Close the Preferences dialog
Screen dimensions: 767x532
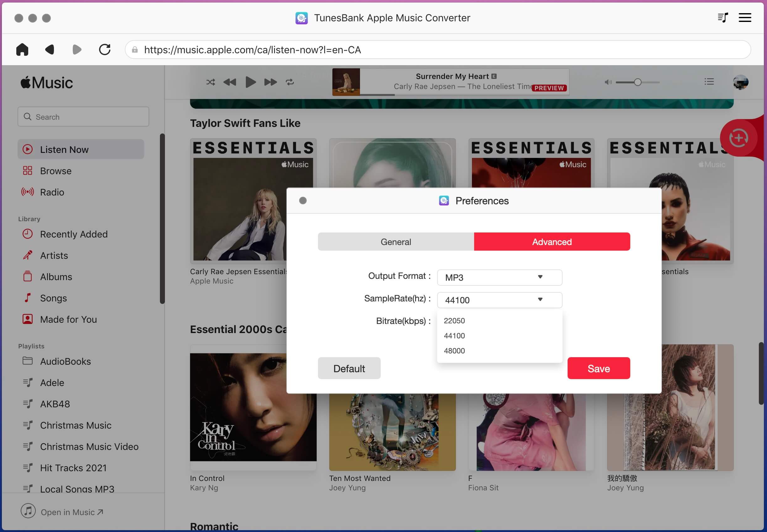click(x=303, y=201)
